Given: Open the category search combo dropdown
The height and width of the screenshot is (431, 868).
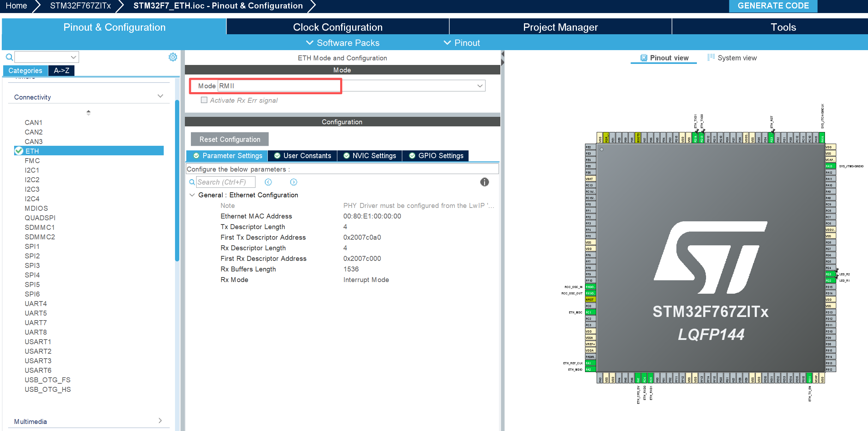Looking at the screenshot, I should 73,57.
